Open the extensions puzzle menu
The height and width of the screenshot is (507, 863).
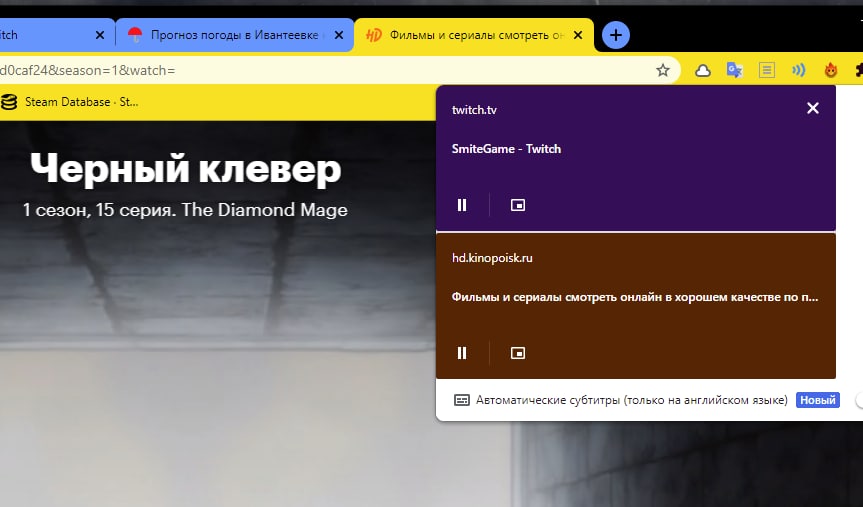coord(859,70)
